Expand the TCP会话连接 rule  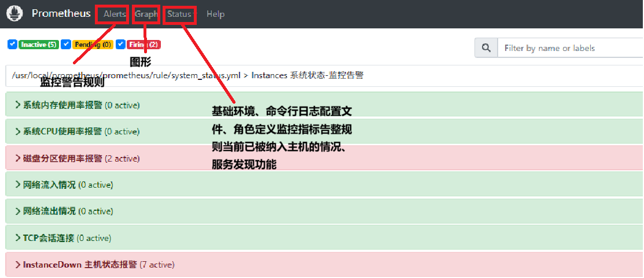pos(325,237)
